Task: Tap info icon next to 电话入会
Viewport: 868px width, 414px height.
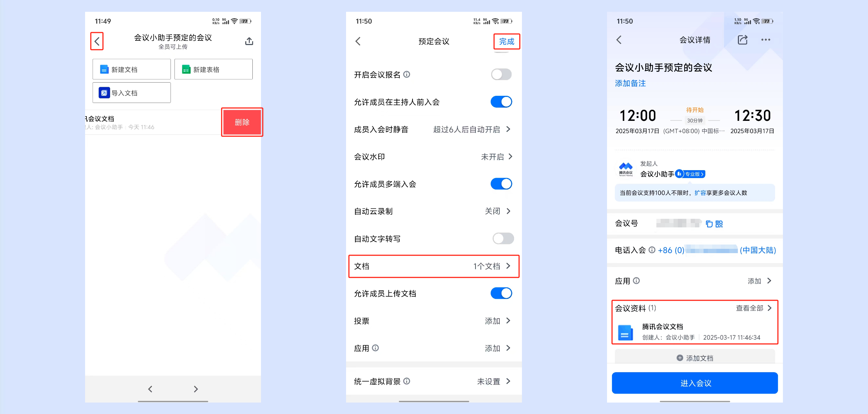Action: (652, 250)
